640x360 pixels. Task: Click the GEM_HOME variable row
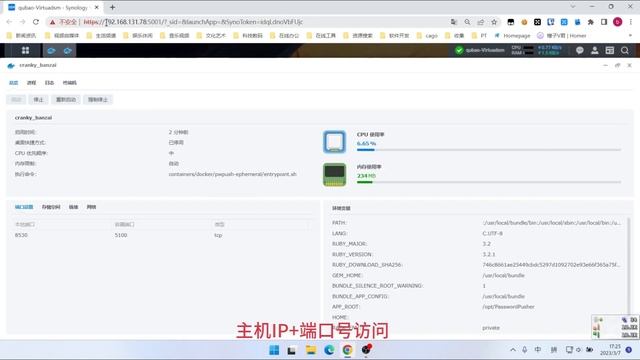click(x=477, y=276)
